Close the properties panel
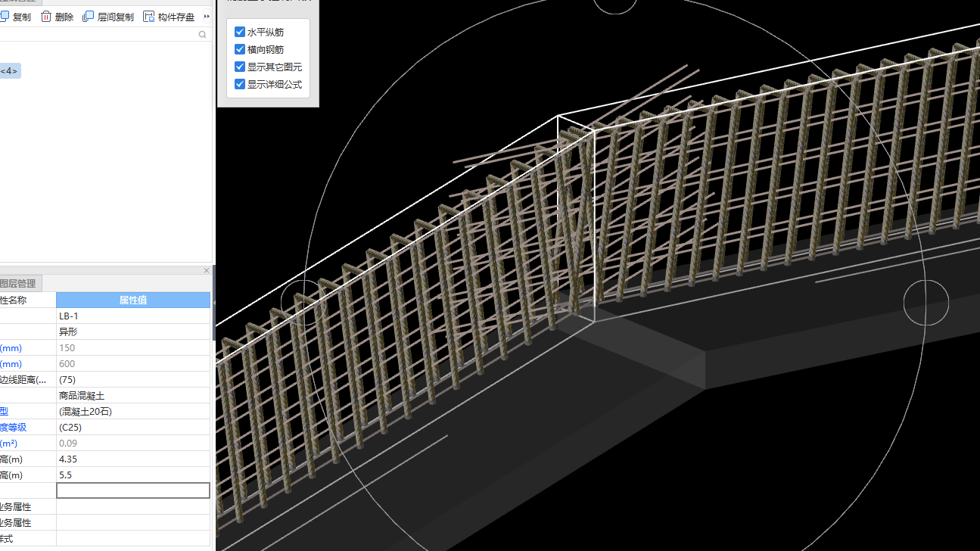This screenshot has width=980, height=551. 207,270
